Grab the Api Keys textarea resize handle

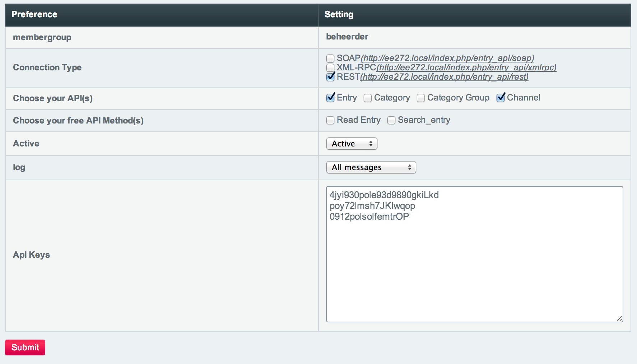[x=619, y=318]
